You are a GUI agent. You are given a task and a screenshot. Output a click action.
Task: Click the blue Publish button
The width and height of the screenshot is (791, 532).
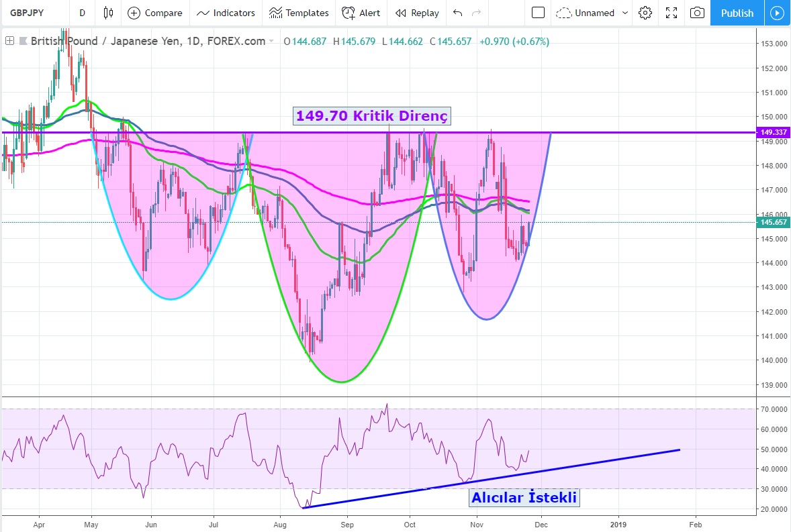(737, 13)
